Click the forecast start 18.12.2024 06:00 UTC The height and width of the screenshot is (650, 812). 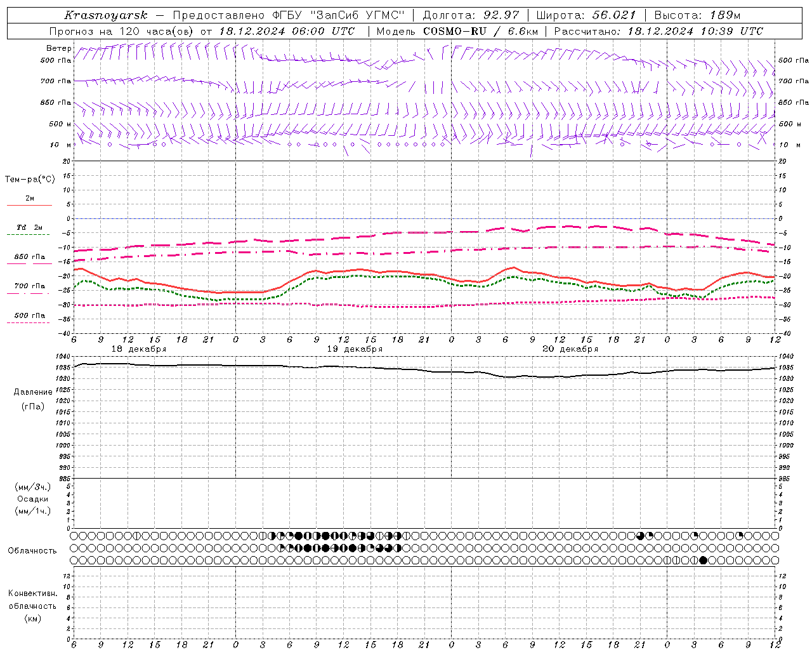click(287, 31)
